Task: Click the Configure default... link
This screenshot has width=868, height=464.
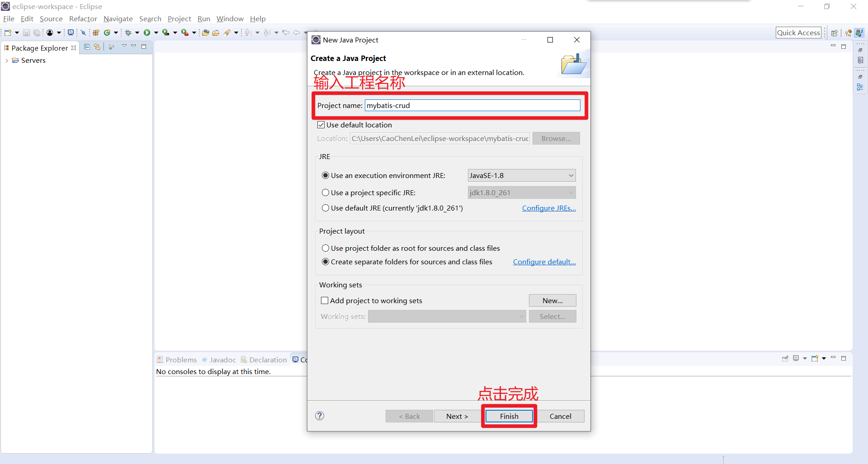Action: (x=544, y=262)
